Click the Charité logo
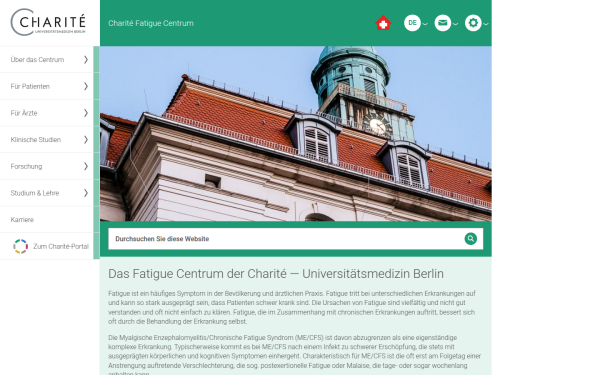Viewport: 600px width, 375px height. 48,22
